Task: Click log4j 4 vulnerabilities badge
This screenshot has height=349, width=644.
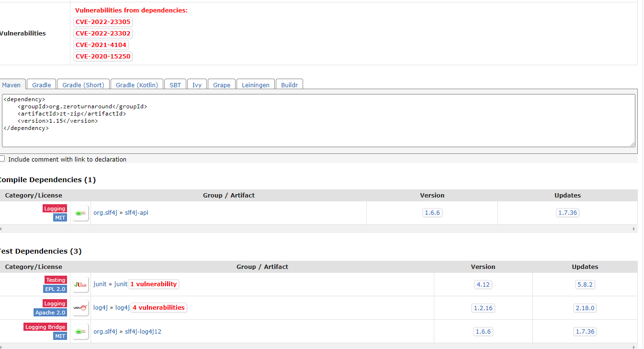Action: point(158,307)
